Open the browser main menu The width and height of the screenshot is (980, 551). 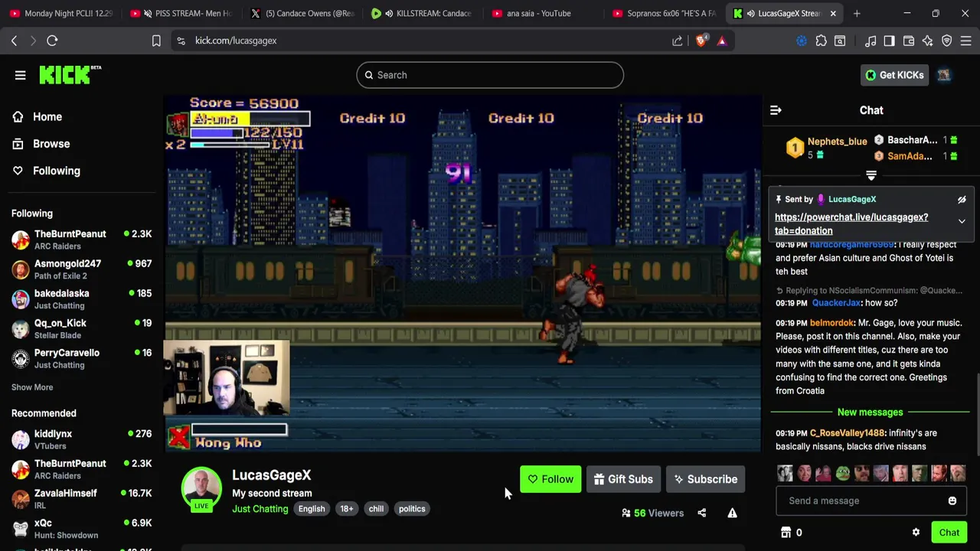(x=966, y=41)
